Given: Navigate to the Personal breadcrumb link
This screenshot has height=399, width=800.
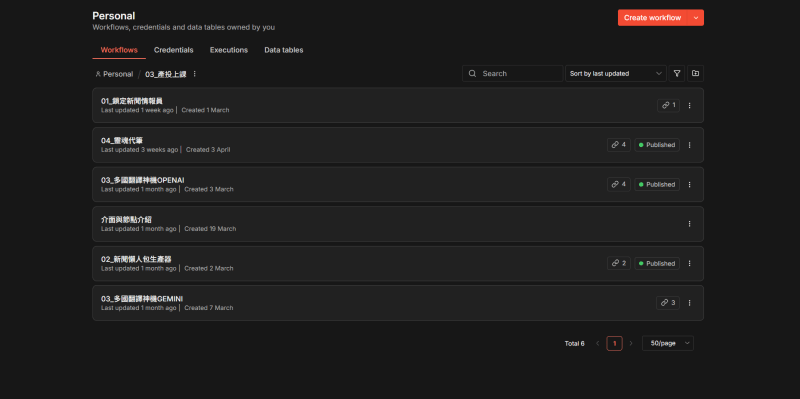Looking at the screenshot, I should point(114,74).
